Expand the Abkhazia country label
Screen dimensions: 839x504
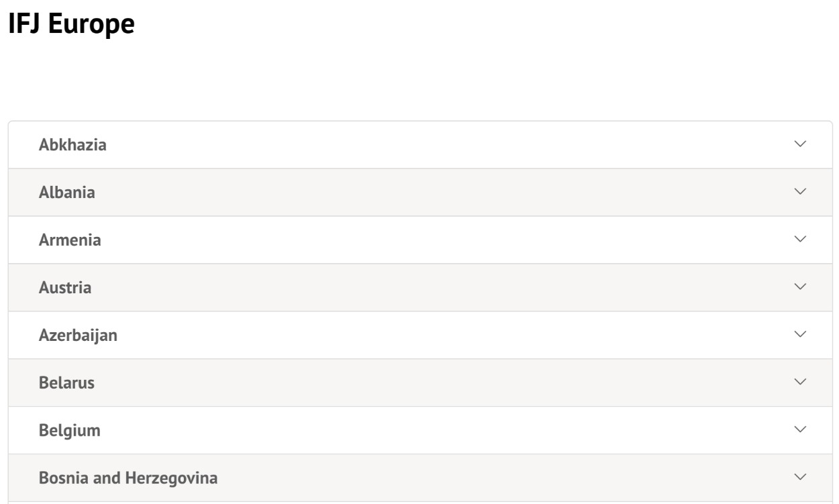[x=72, y=144]
